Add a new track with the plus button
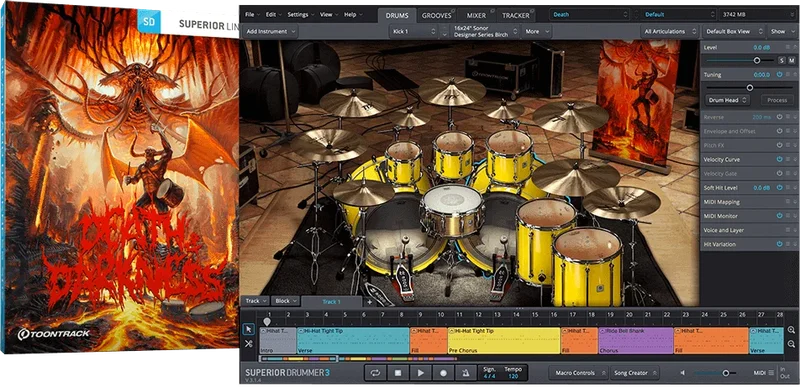The width and height of the screenshot is (800, 387). (369, 302)
